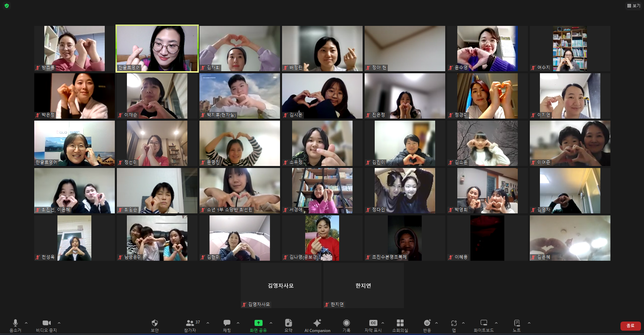
Task: Launch AI Companion
Action: [317, 325]
